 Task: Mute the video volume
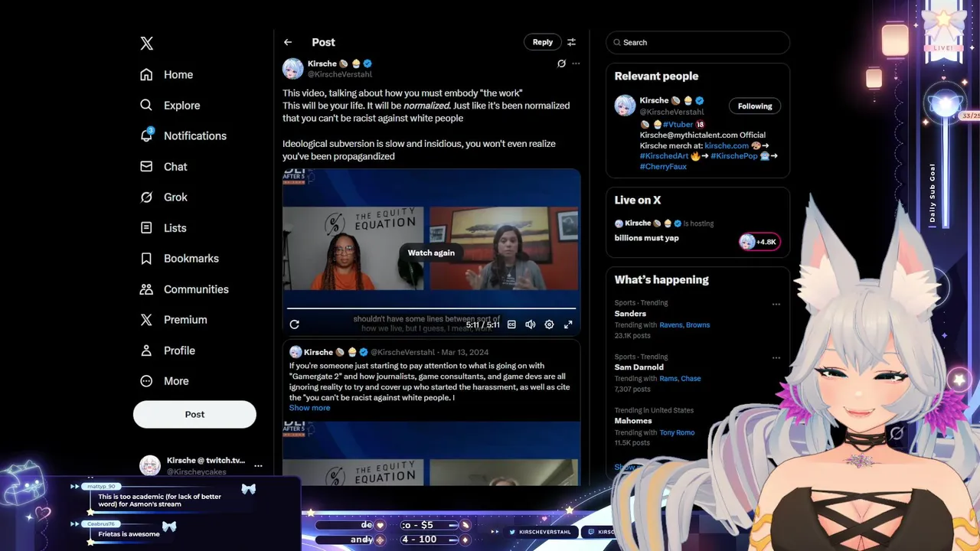click(x=530, y=324)
